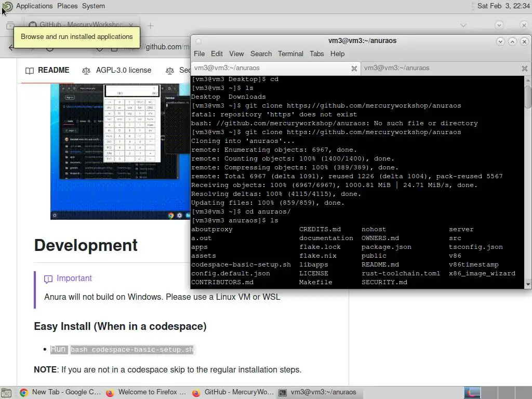The width and height of the screenshot is (532, 399).
Task: Open a new Firefox tab with plus button
Action: pos(151,25)
